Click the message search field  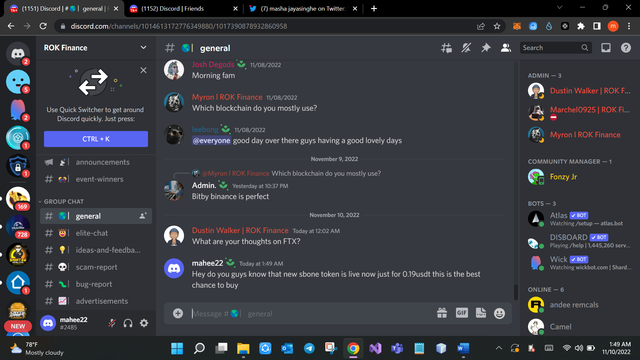(556, 48)
